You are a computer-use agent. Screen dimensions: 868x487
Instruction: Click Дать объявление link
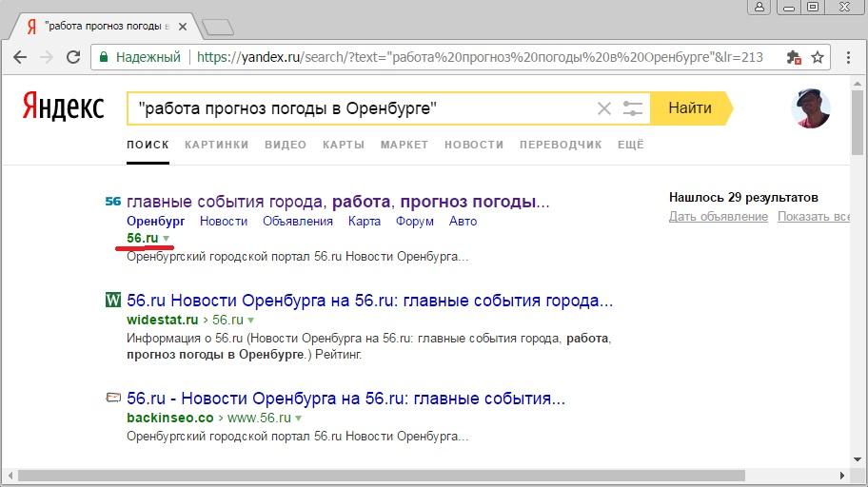point(719,216)
